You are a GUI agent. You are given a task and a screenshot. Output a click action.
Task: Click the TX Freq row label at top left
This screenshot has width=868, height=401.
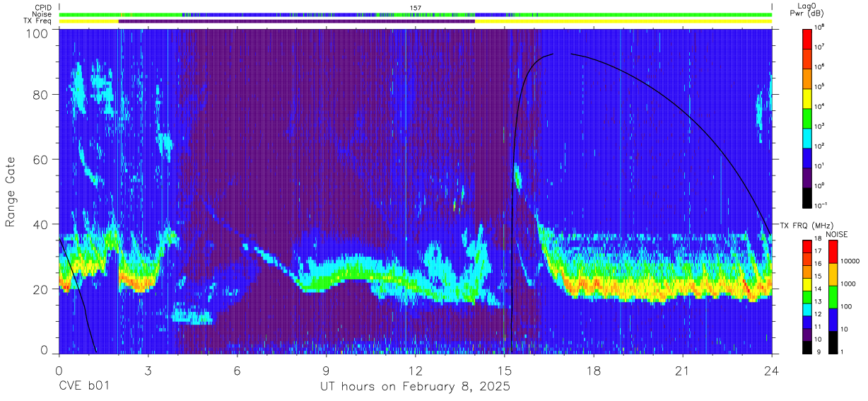[37, 21]
